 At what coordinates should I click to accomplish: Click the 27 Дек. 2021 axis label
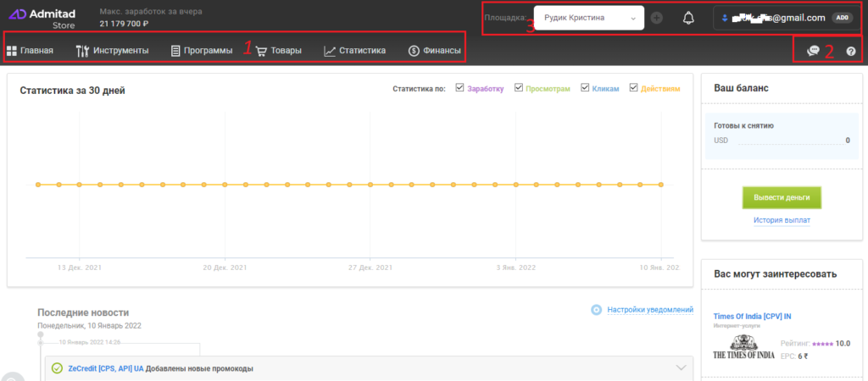click(370, 268)
